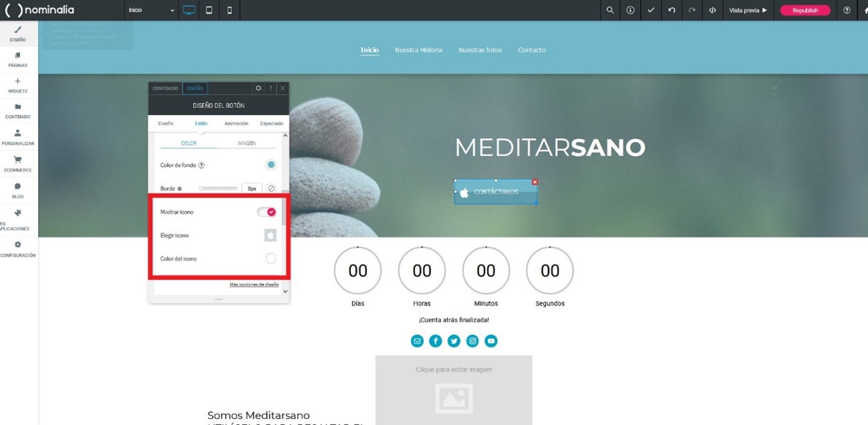Open the Inicio page dropdown
Screen dimensions: 868x425
coord(152,10)
